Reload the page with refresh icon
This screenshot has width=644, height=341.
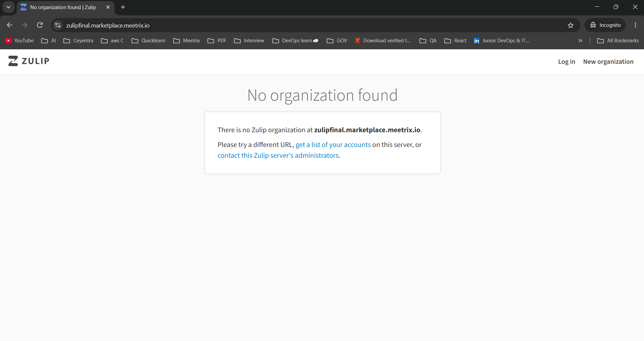[x=40, y=25]
